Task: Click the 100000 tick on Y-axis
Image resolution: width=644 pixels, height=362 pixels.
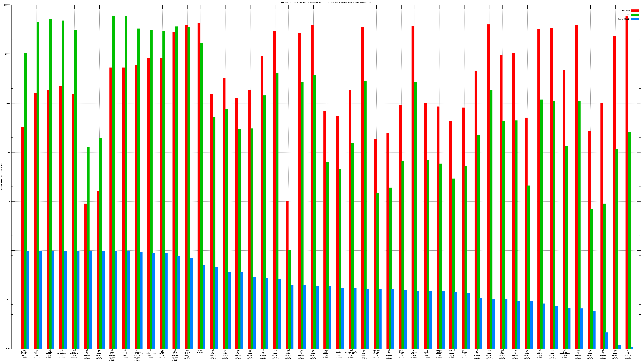Action: coord(8,5)
